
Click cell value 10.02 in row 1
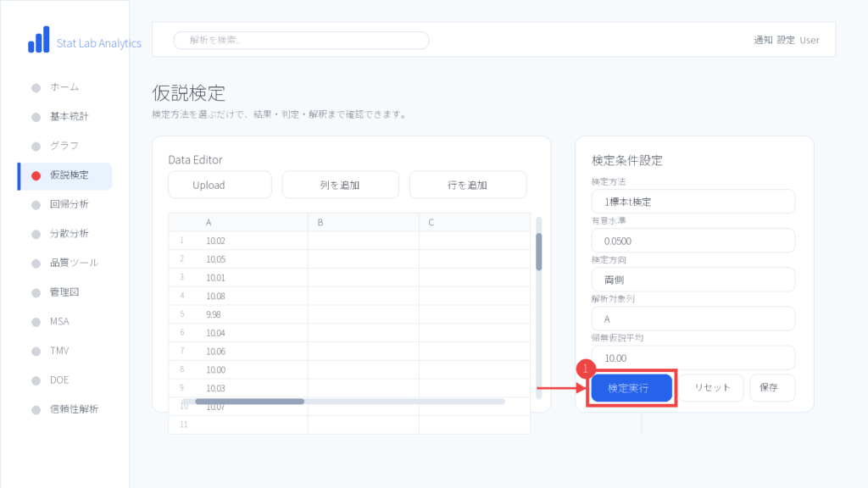(x=215, y=241)
